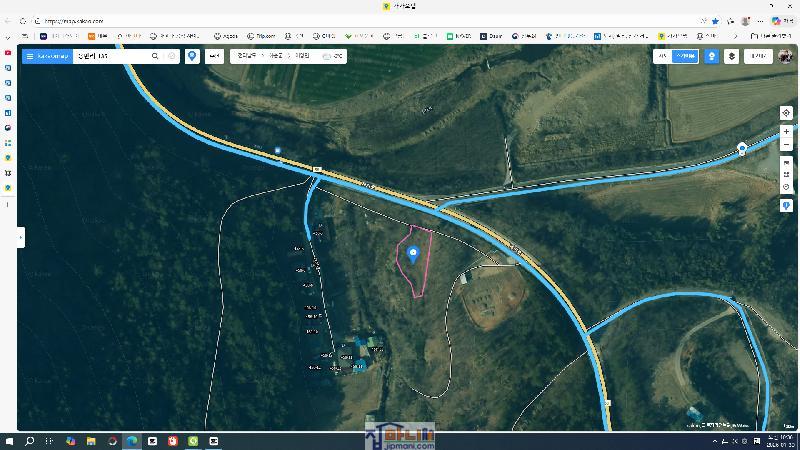
Task: Open the map layers stack icon
Action: 732,56
